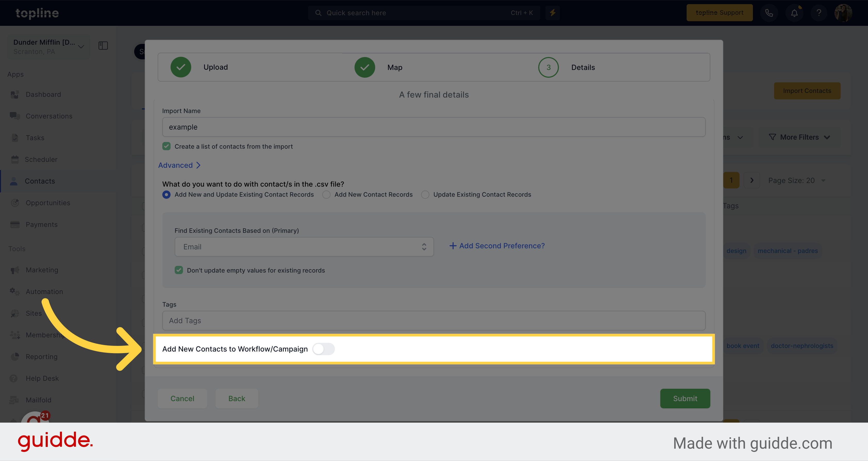
Task: Click Submit to complete the import
Action: (x=685, y=398)
